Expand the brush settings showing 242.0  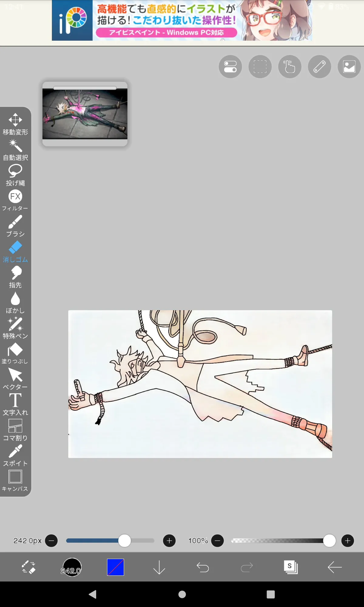point(72,567)
